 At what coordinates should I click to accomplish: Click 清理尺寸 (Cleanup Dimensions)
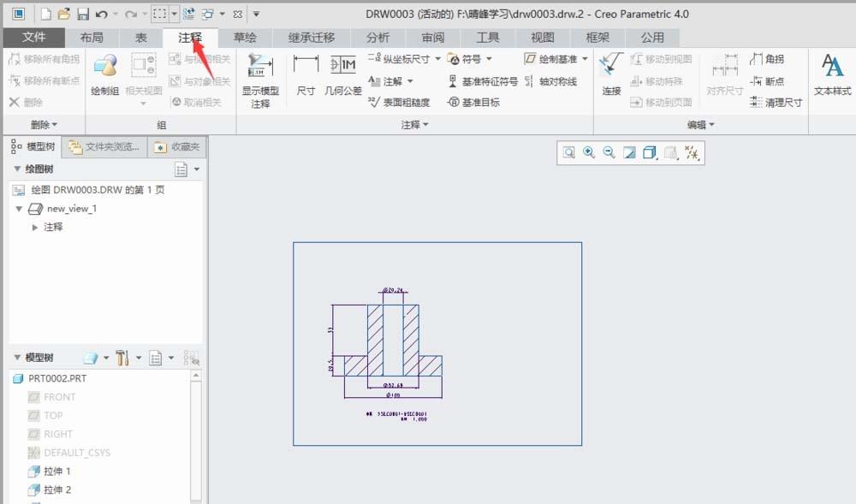click(776, 102)
